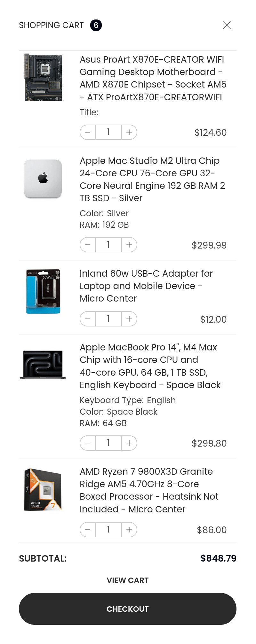The image size is (256, 644).
Task: Click the Asus motherboard product image
Action: point(43,78)
